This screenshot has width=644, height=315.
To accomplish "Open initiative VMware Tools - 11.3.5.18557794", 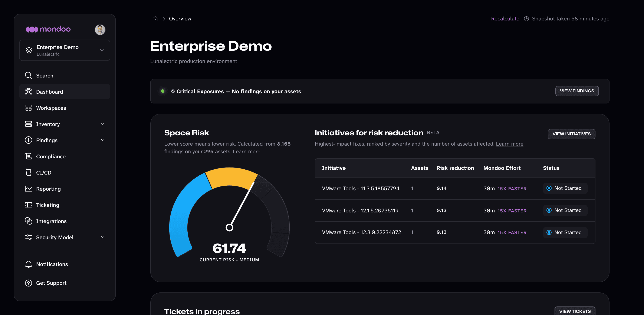I will tap(361, 188).
